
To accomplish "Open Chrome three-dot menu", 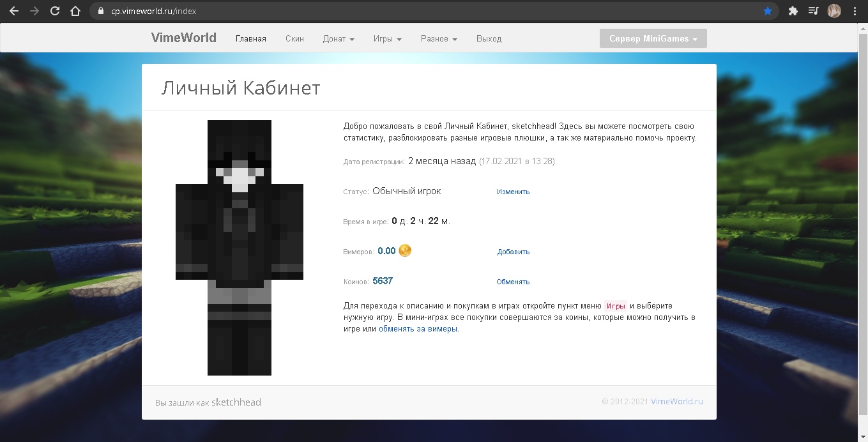I will click(x=855, y=11).
